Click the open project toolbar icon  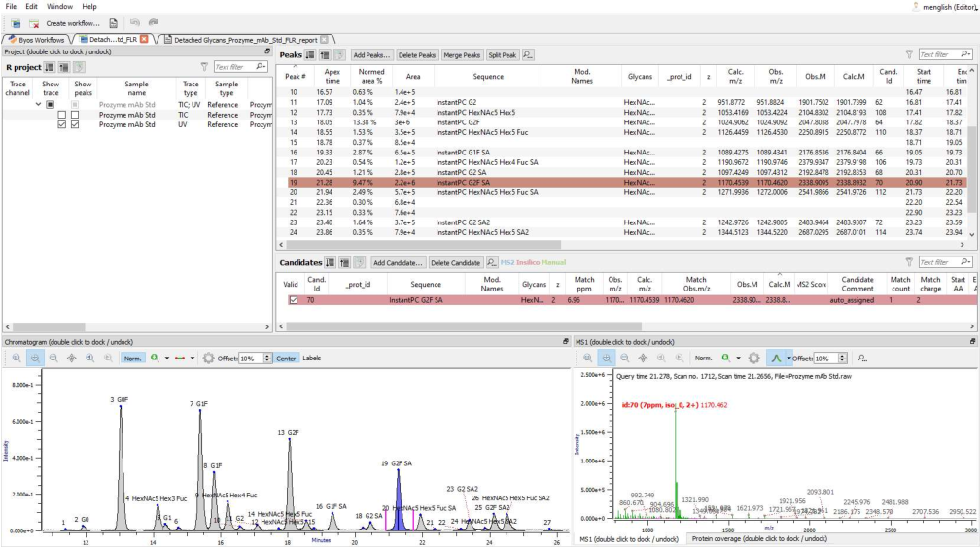click(x=17, y=23)
